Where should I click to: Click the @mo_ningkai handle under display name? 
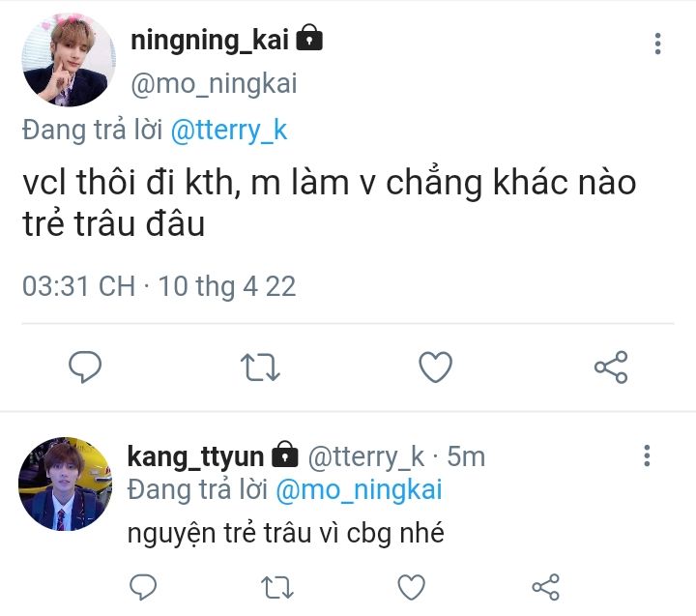click(x=213, y=83)
